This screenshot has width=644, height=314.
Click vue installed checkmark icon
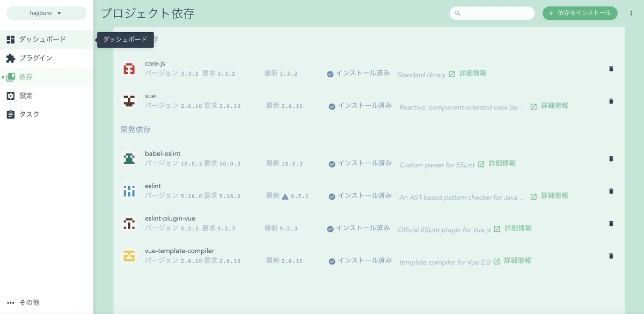click(x=332, y=106)
